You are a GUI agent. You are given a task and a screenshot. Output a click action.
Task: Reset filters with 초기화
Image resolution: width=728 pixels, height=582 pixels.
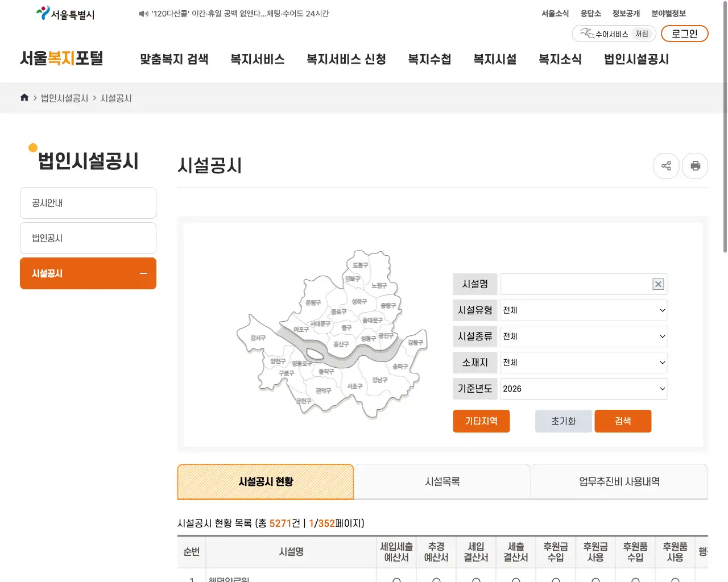pos(564,421)
